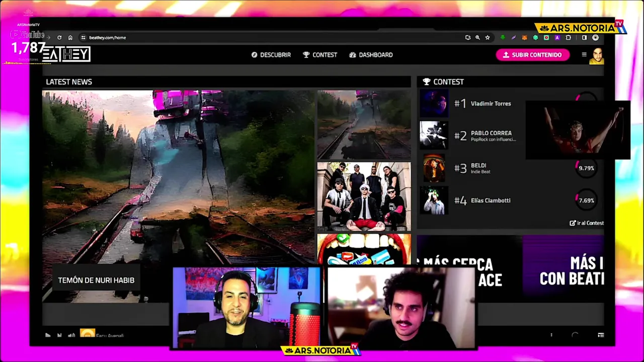The image size is (644, 362).
Task: Open the red lips news thumbnail
Action: (x=364, y=249)
